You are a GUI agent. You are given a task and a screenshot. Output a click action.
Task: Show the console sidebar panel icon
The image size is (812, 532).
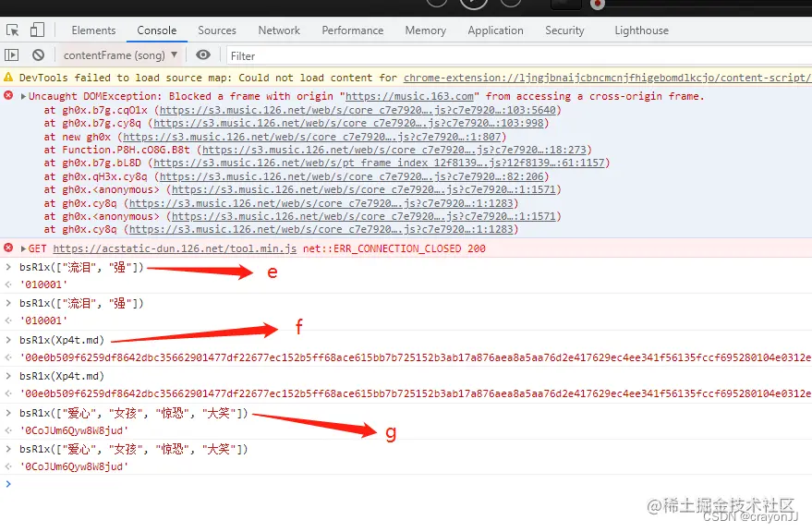point(11,54)
